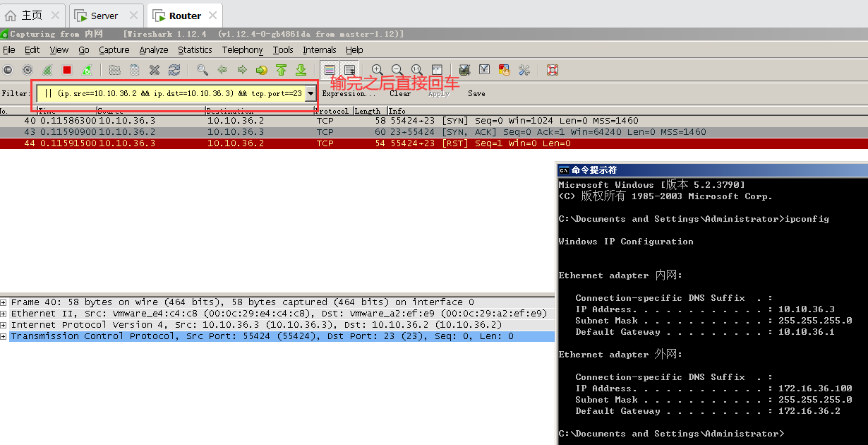Image resolution: width=868 pixels, height=445 pixels.
Task: Select packet 44 RST red row
Action: [x=434, y=143]
